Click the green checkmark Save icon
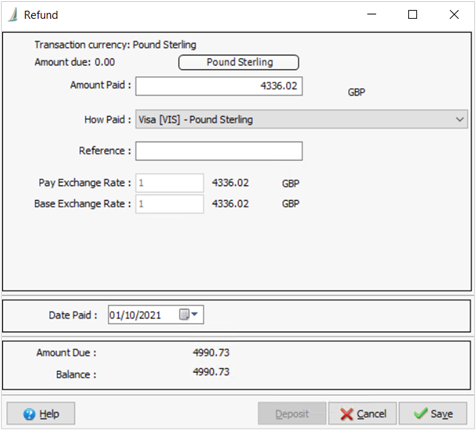Viewport: 476px width, 430px height. pos(420,413)
